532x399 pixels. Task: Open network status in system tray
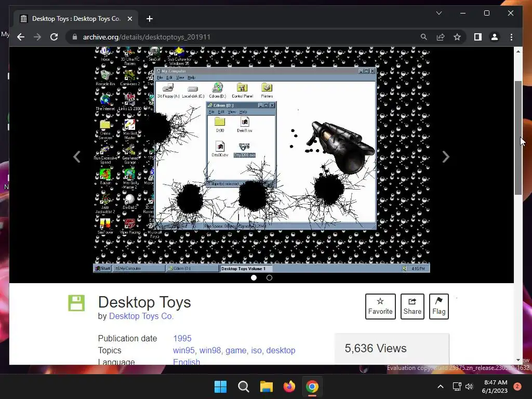457,387
